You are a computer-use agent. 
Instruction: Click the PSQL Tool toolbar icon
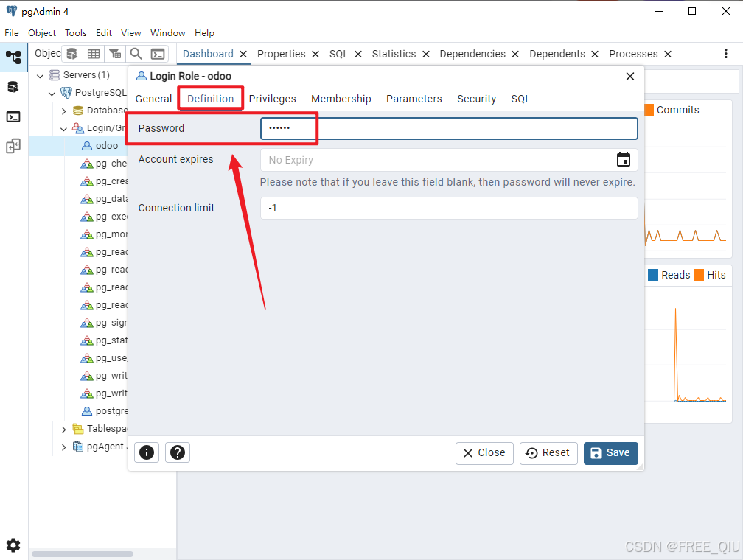tap(158, 54)
